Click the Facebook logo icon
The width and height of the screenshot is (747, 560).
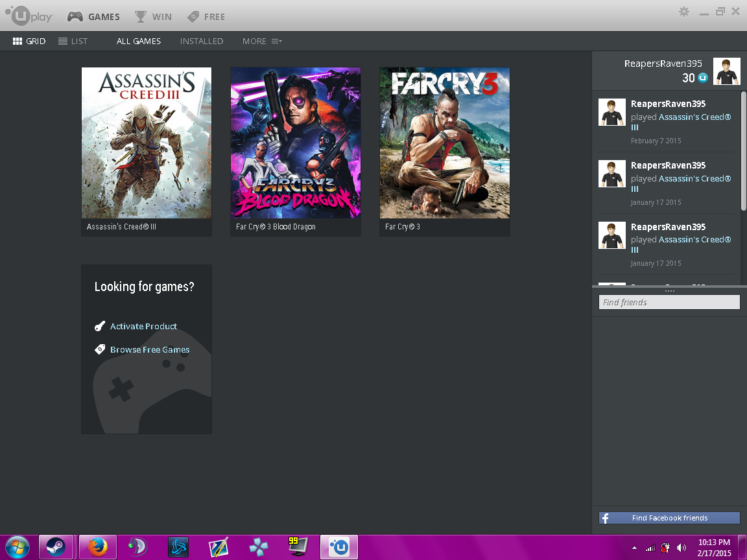pyautogui.click(x=605, y=518)
